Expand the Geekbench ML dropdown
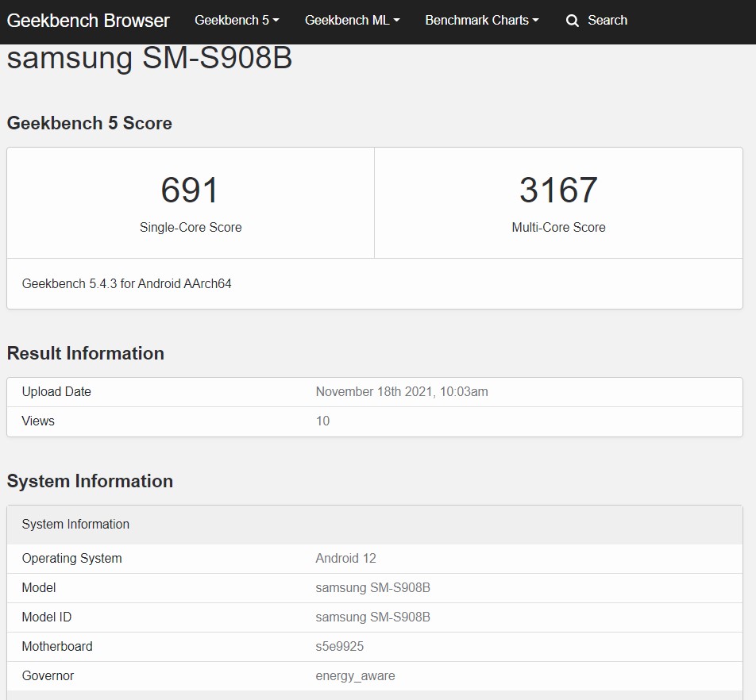Screen dimensions: 756x700 click(x=352, y=21)
